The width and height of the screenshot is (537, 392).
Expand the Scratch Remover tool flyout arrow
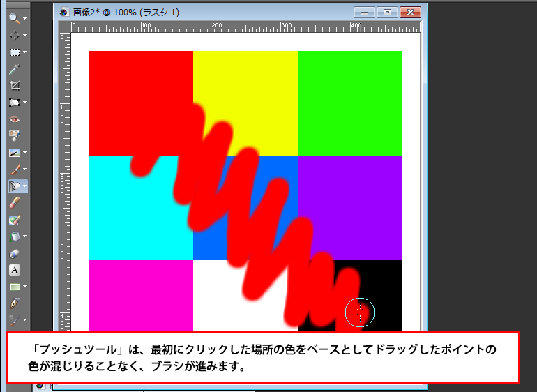pos(24,153)
